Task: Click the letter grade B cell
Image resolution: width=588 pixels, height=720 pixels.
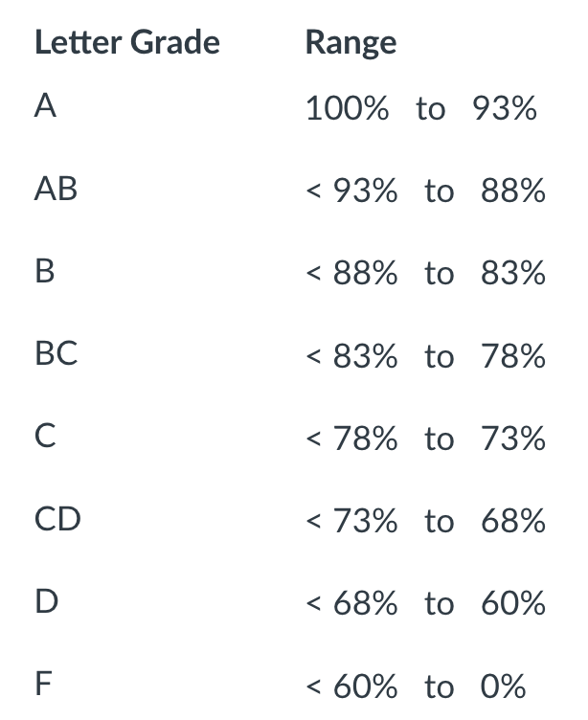Action: click(x=44, y=273)
